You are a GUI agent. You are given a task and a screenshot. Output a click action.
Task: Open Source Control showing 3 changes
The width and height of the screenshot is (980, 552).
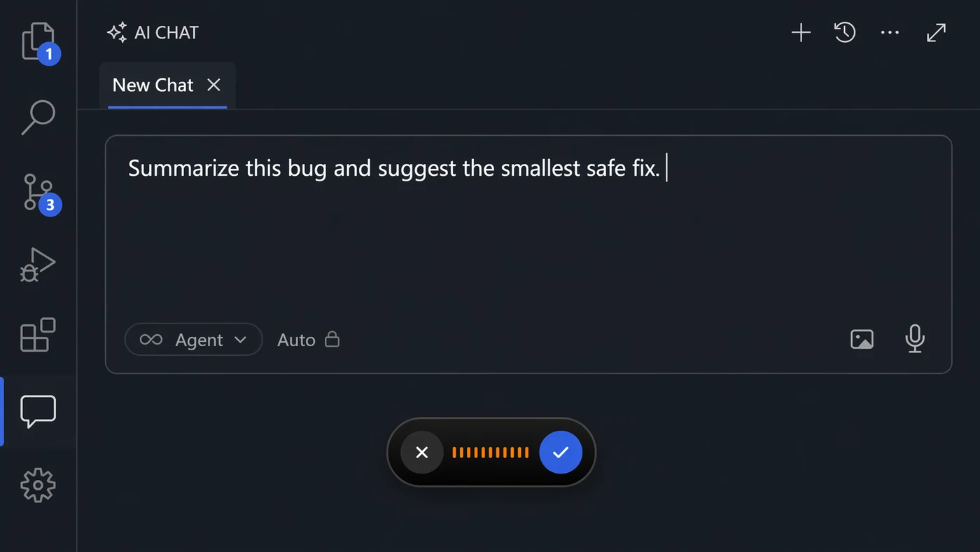click(38, 191)
